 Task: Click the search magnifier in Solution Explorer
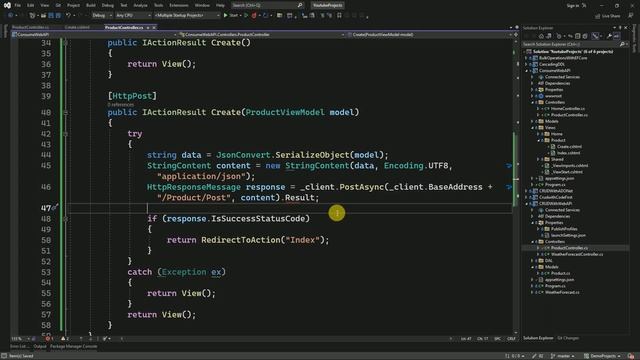622,44
